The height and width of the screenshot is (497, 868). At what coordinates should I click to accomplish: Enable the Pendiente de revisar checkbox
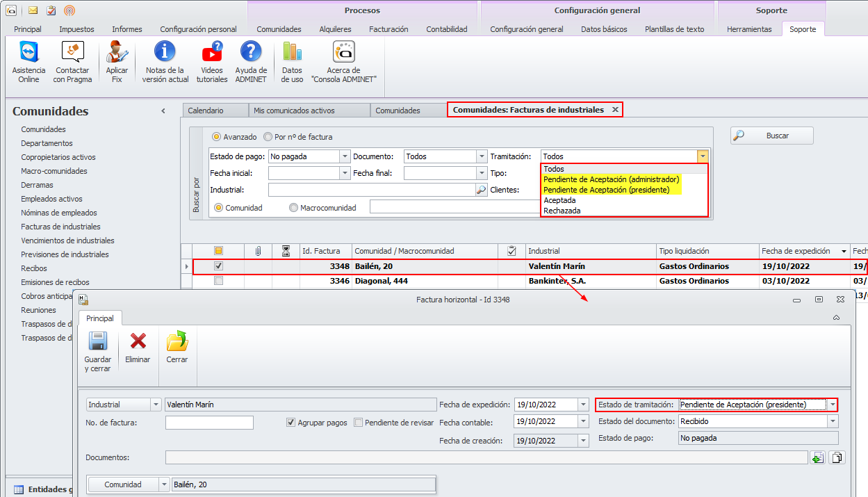pos(359,423)
